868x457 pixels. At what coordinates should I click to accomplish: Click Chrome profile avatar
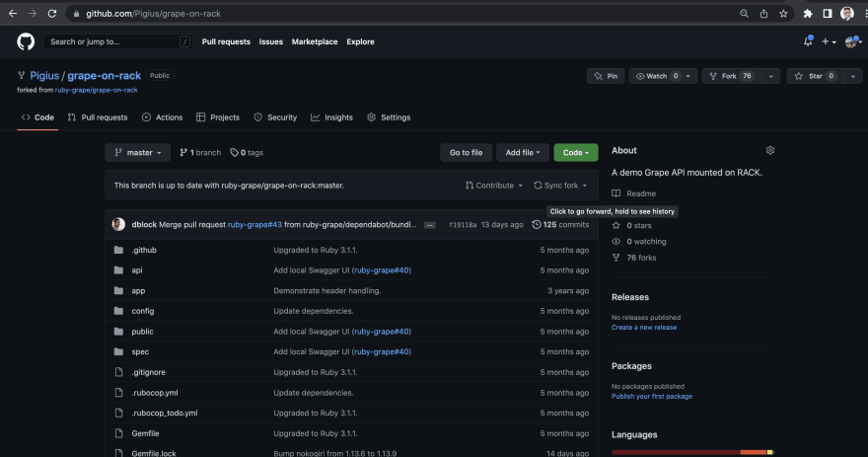coord(847,13)
